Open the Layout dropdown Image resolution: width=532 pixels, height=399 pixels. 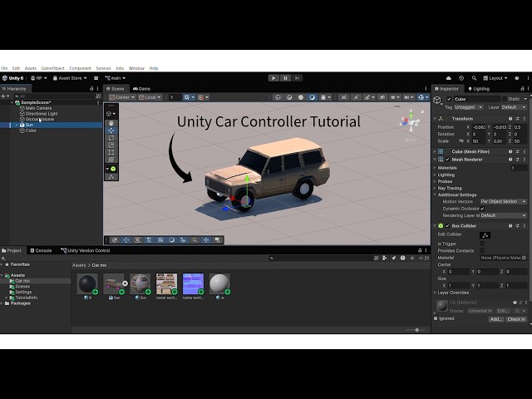coord(495,78)
